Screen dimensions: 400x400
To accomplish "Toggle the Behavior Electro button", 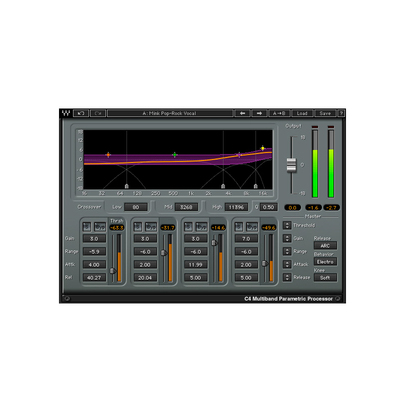I will point(325,262).
